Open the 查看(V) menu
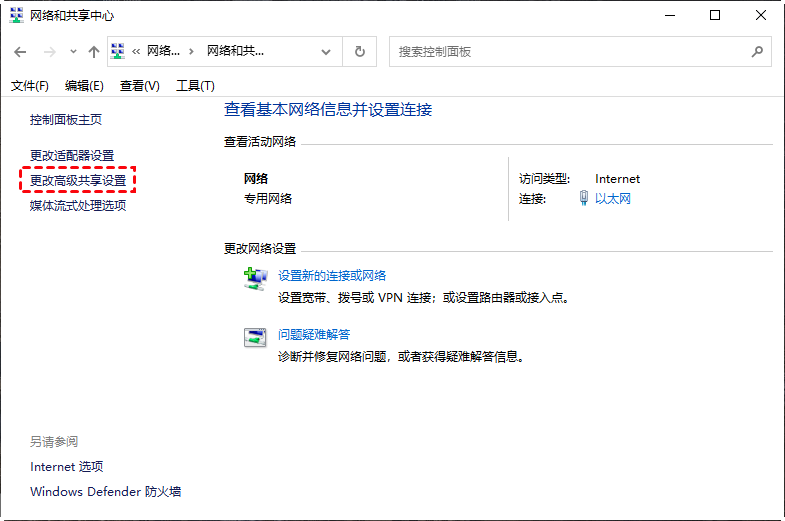 [140, 86]
